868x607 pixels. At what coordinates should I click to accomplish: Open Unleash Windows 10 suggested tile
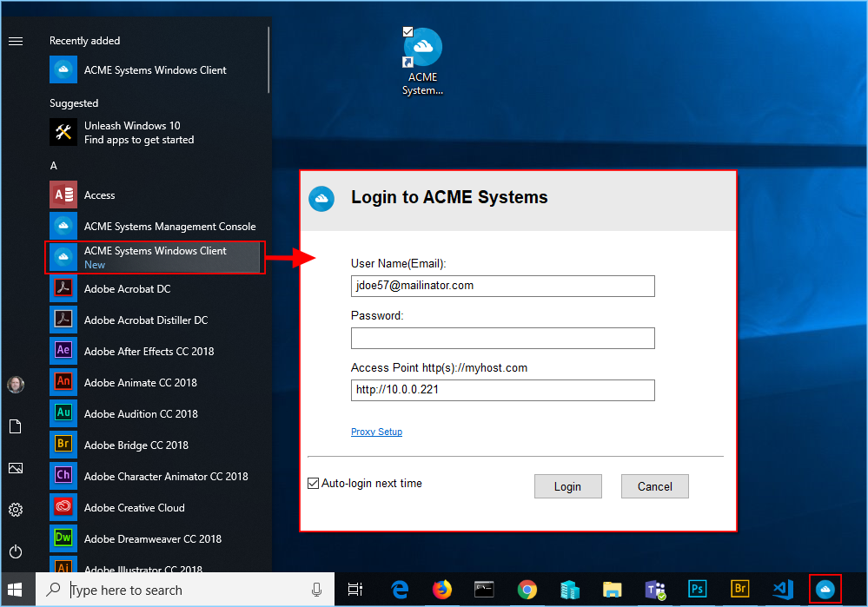[154, 133]
